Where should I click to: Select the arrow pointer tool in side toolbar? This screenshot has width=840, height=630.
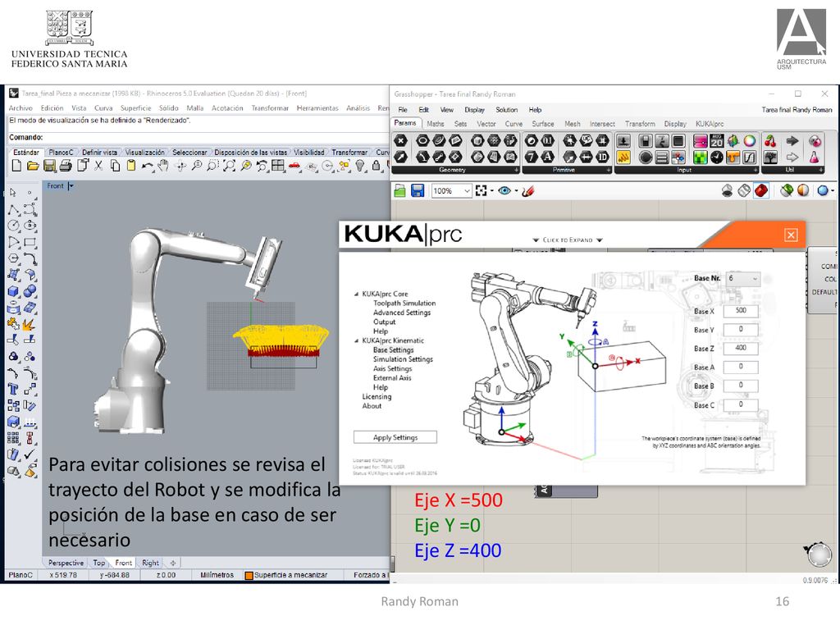pyautogui.click(x=13, y=192)
